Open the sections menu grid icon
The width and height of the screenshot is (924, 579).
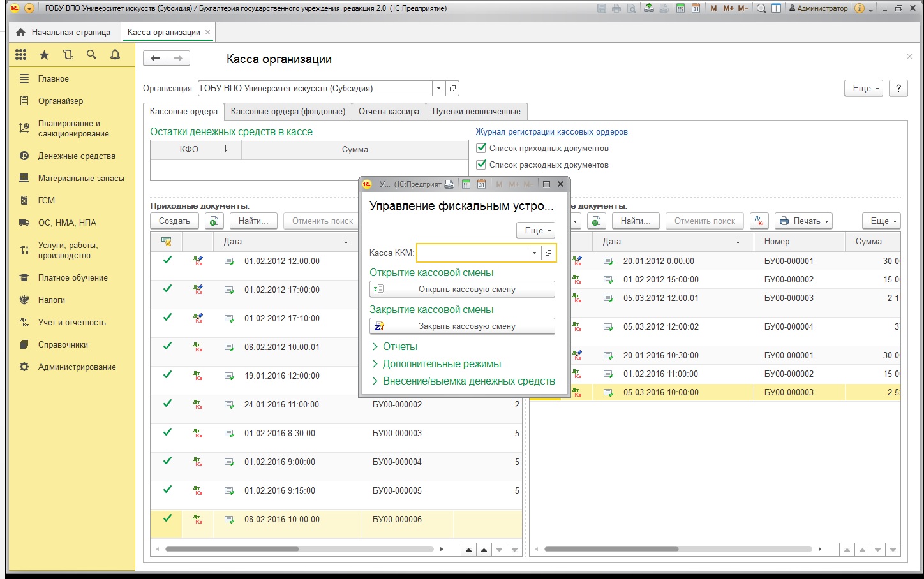[21, 55]
